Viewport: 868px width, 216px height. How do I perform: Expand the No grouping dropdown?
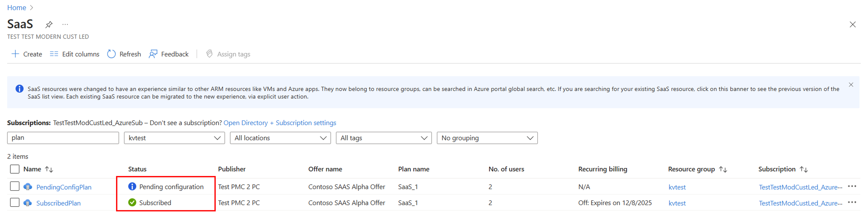point(487,138)
